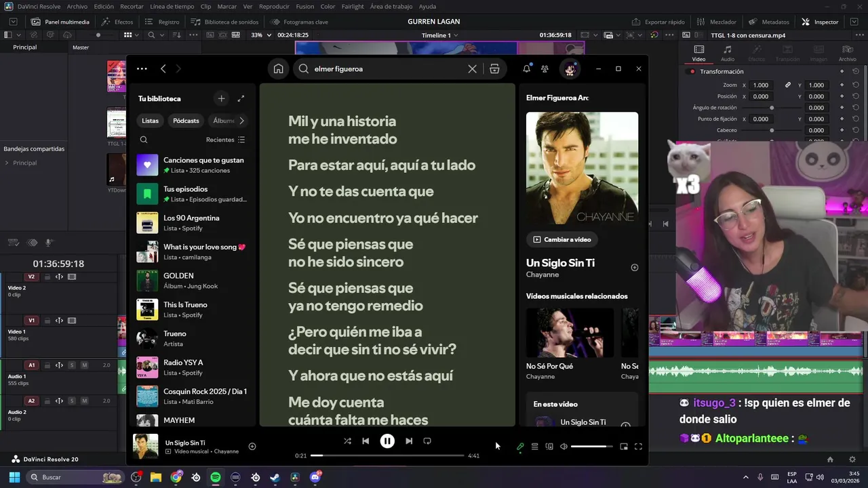Toggle shuffle in Spotify player
The image size is (868, 488).
point(347,441)
